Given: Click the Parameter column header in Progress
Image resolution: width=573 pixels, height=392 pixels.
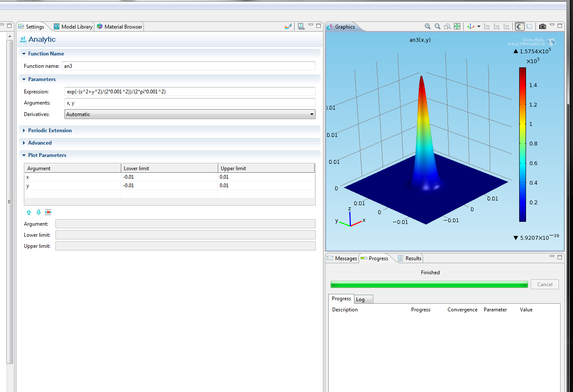Looking at the screenshot, I should pos(495,310).
